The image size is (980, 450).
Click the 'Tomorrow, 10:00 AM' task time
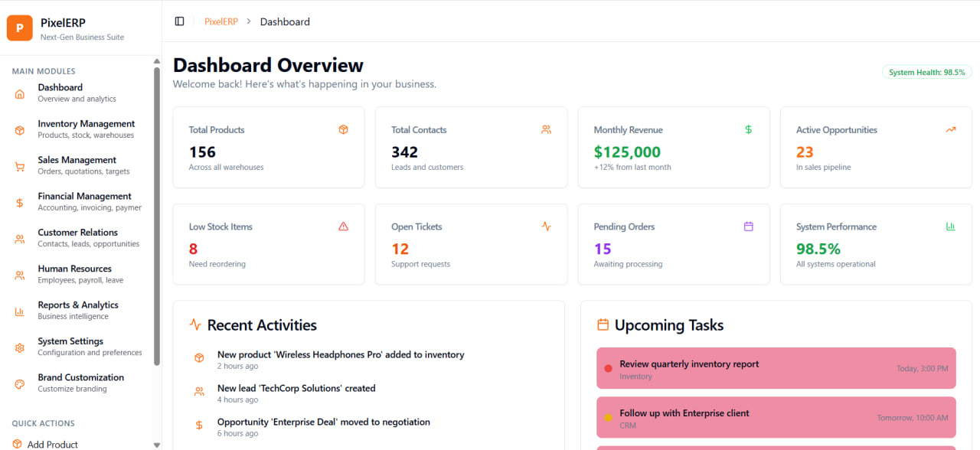[913, 418]
